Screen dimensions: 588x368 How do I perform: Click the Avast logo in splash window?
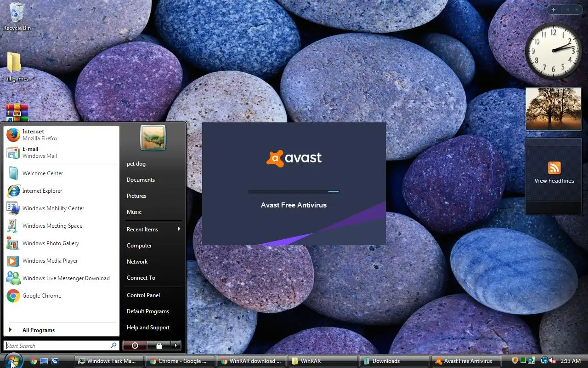[x=294, y=158]
